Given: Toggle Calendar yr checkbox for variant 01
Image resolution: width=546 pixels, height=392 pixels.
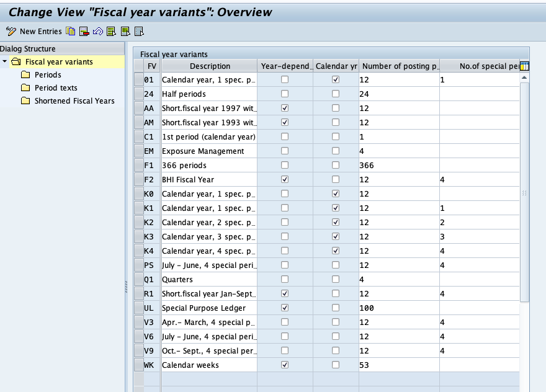Looking at the screenshot, I should (335, 79).
